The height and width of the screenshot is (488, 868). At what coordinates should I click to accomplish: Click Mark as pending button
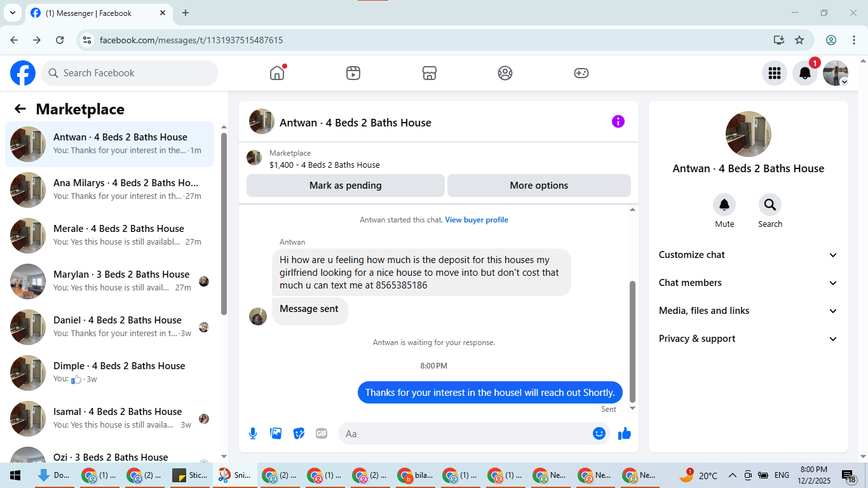[346, 186]
